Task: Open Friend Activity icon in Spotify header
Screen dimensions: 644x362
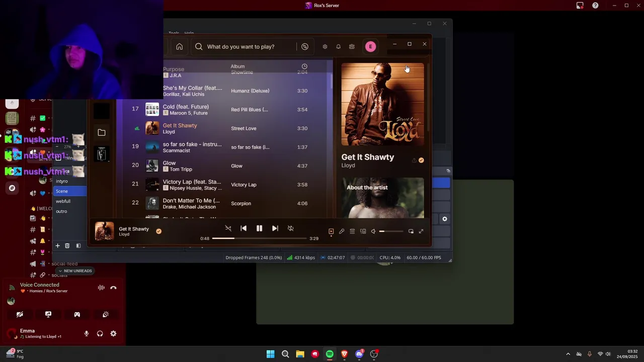Action: tap(352, 46)
